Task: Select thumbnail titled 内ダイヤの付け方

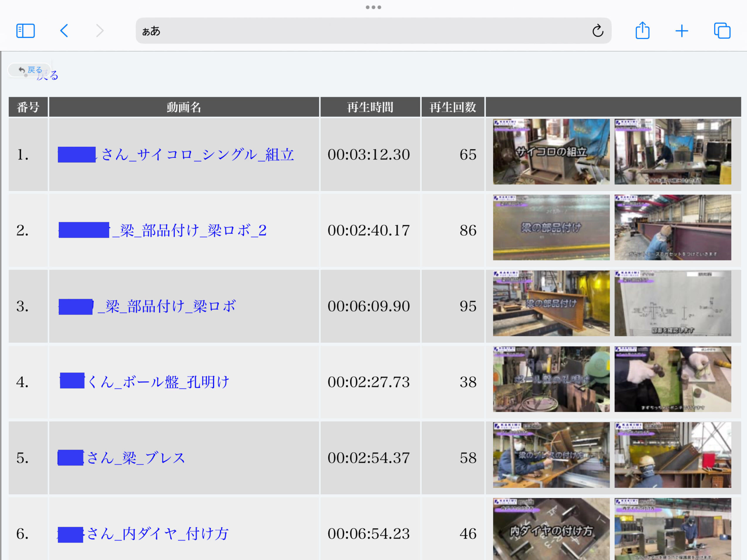Action: point(551,529)
